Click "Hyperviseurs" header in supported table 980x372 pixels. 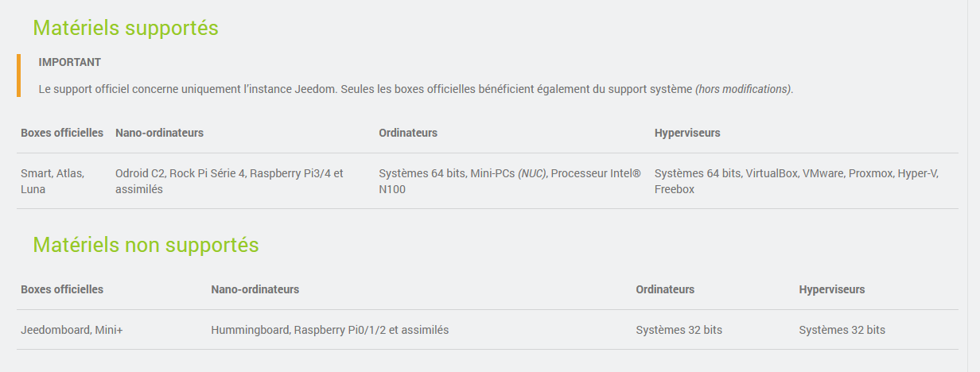pos(687,133)
